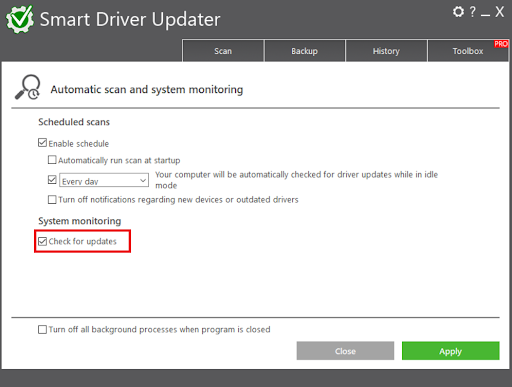Click the Smart Driver Updater title text

130,19
